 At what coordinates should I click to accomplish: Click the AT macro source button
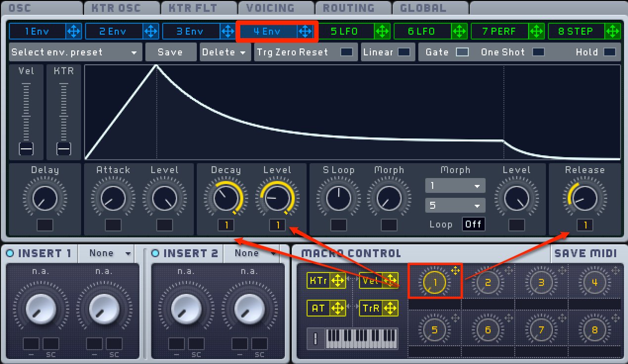(x=319, y=308)
